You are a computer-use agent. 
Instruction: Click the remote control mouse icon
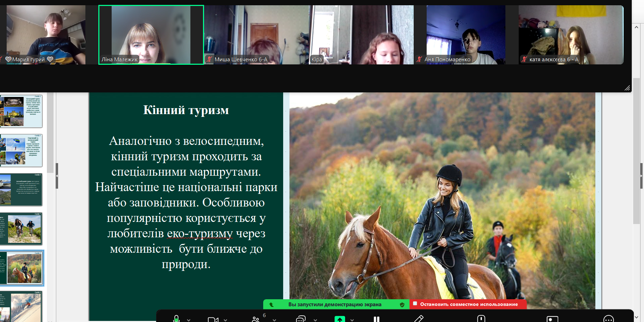[481, 319]
